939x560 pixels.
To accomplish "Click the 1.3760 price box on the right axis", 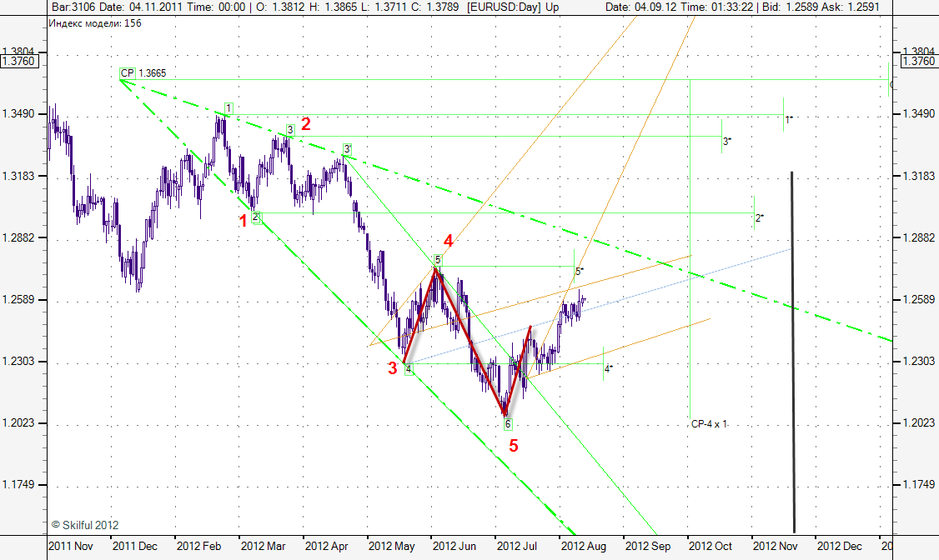I will 919,62.
